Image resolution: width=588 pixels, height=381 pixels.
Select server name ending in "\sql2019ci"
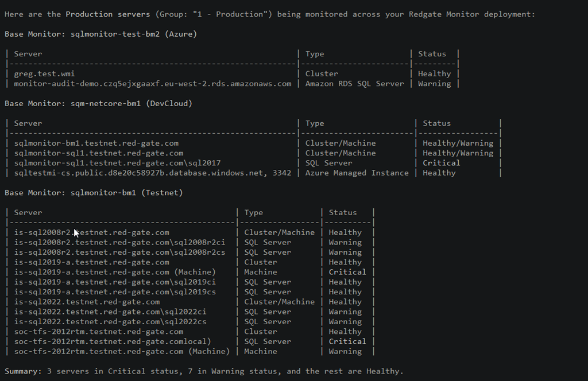(x=115, y=282)
